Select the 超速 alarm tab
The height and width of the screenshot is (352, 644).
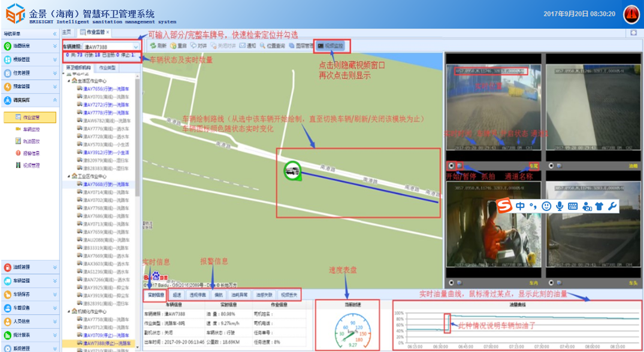[177, 295]
